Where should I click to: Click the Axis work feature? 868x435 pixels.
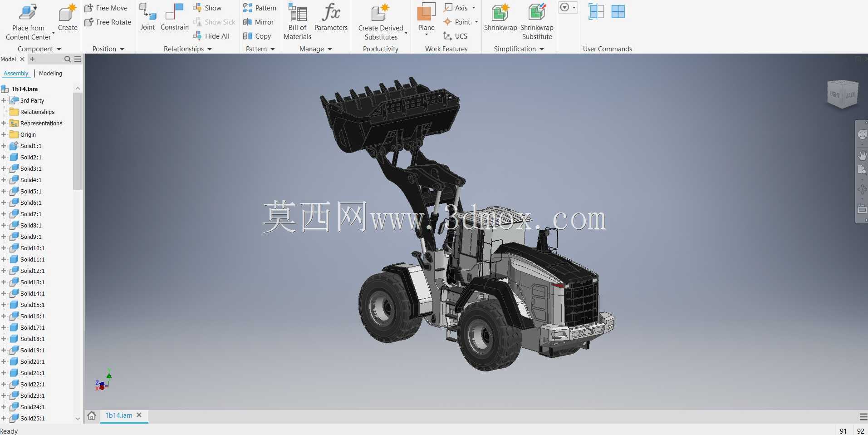tap(456, 8)
